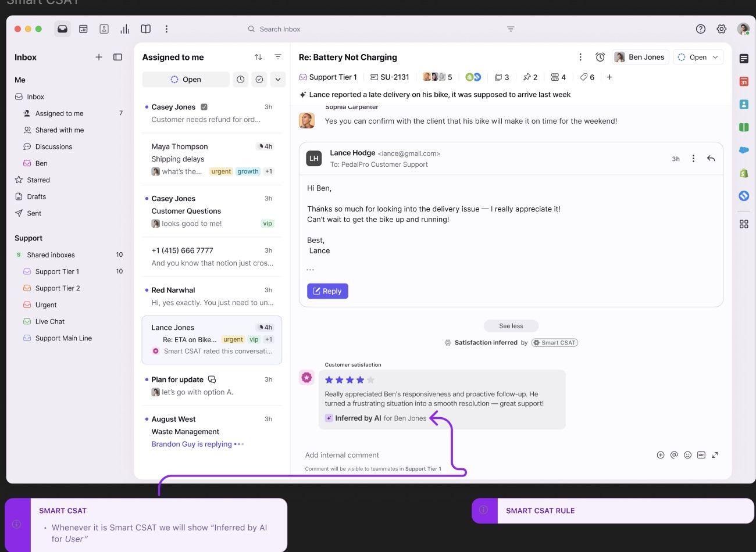Toggle the checkbox beside Casey Jones

[204, 107]
